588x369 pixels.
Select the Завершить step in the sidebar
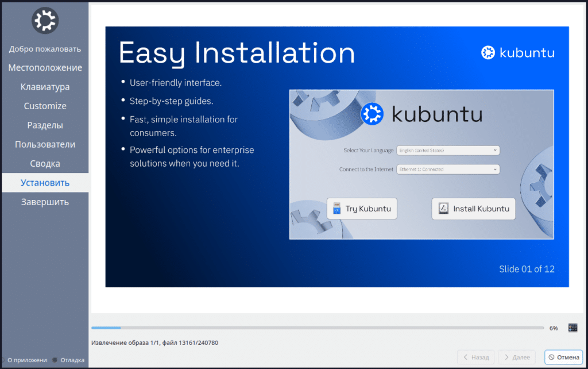coord(44,202)
